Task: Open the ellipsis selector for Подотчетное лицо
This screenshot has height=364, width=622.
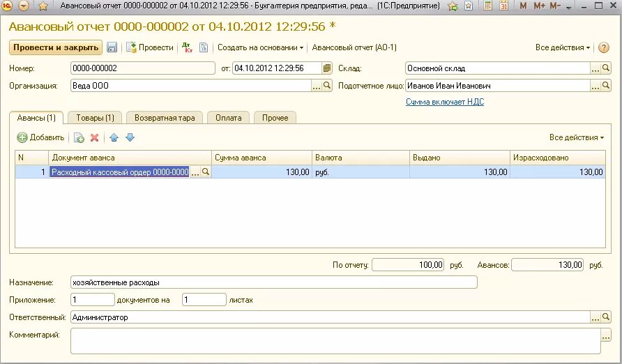Action: tap(595, 86)
